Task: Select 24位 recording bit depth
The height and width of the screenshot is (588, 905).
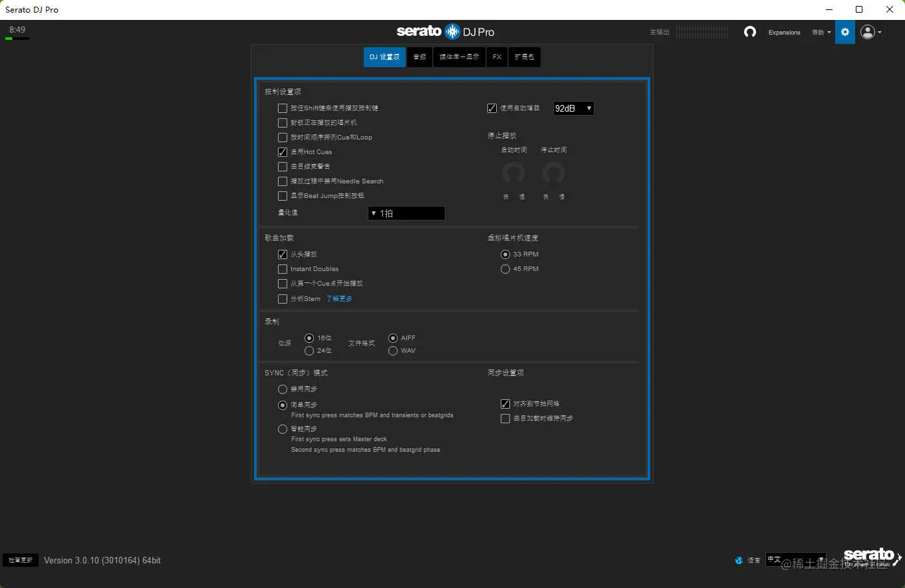Action: pyautogui.click(x=309, y=350)
